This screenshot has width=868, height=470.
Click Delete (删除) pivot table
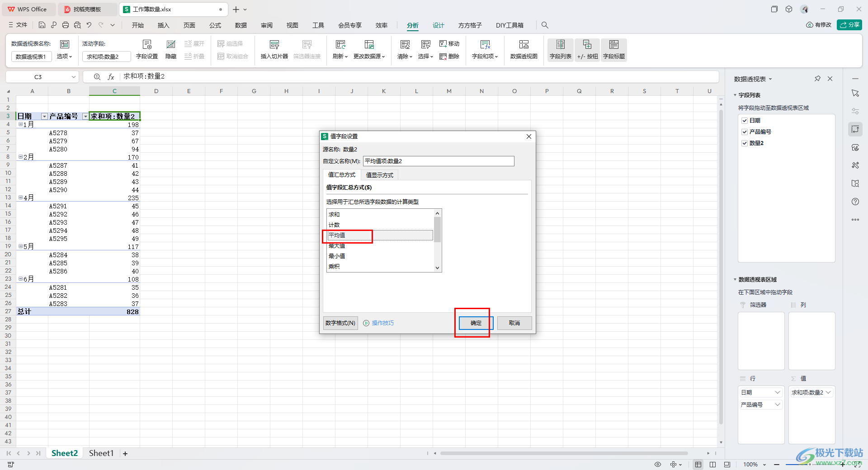click(449, 56)
